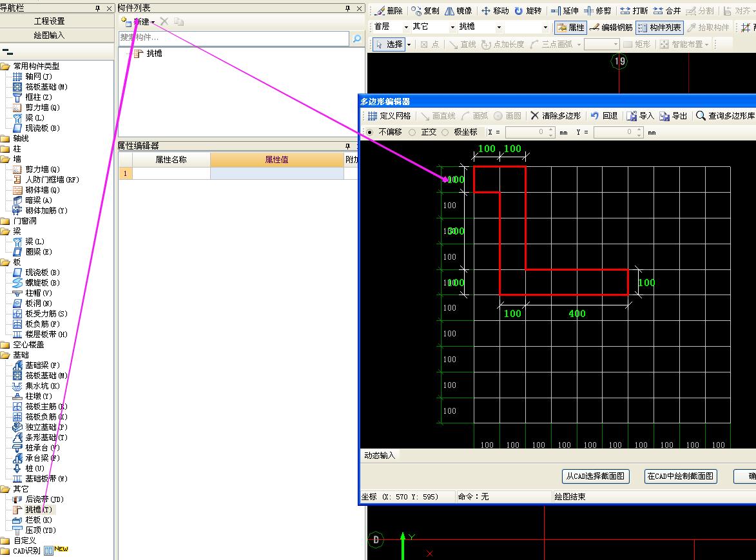The height and width of the screenshot is (560, 756).
Task: Click the 删除 (delete) toolbar tool
Action: point(389,10)
